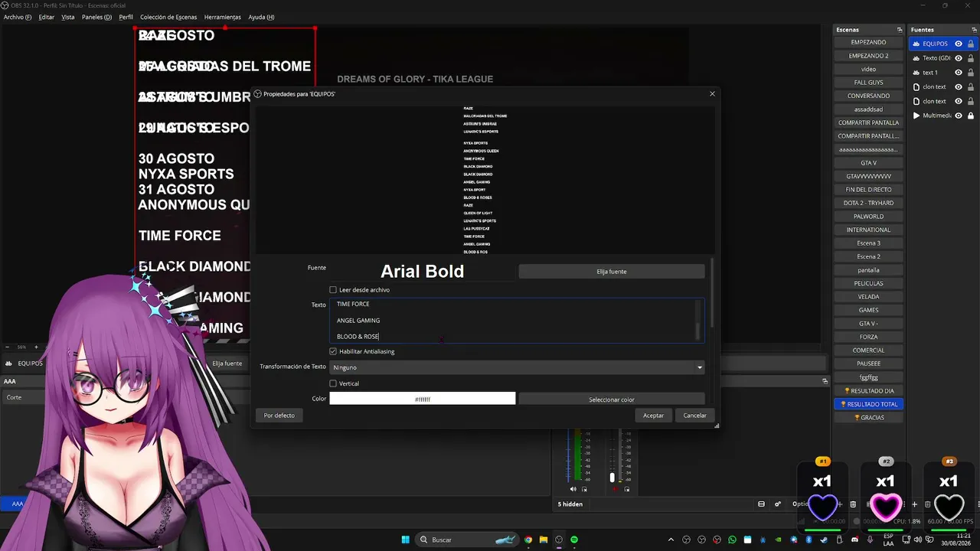Image resolution: width=980 pixels, height=551 pixels.
Task: Switch to the PALWORLD scene
Action: [868, 217]
